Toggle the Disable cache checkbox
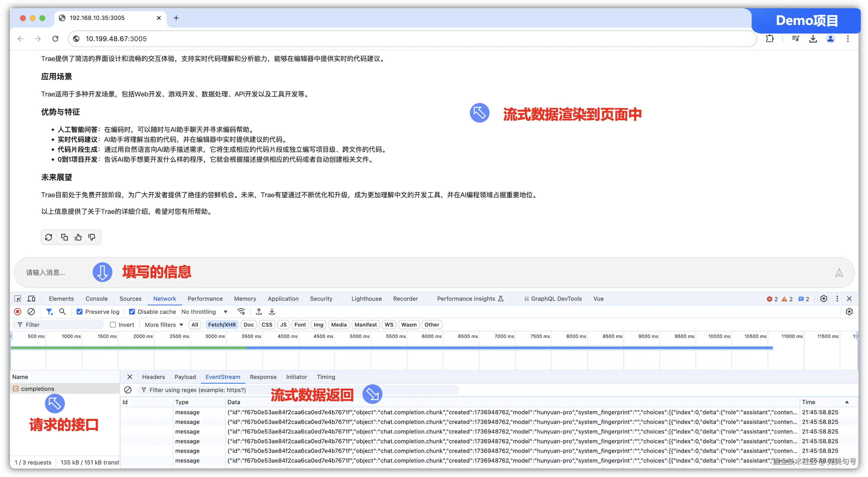The height and width of the screenshot is (477, 868). click(132, 312)
